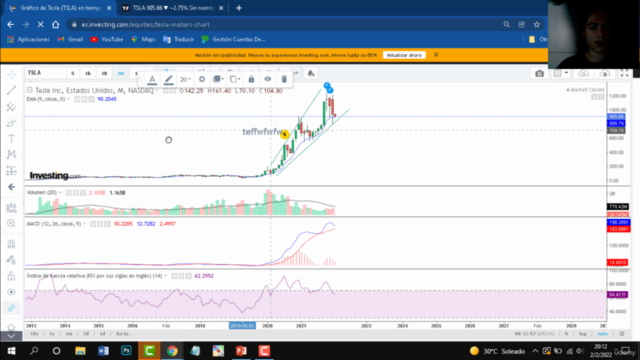
Task: Bookmark this page with star icon
Action: tap(537, 24)
